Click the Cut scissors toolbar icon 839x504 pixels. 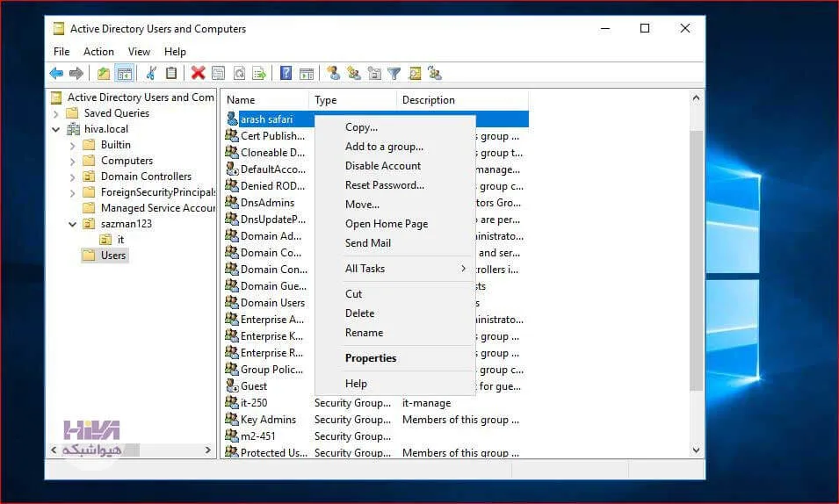[x=151, y=73]
